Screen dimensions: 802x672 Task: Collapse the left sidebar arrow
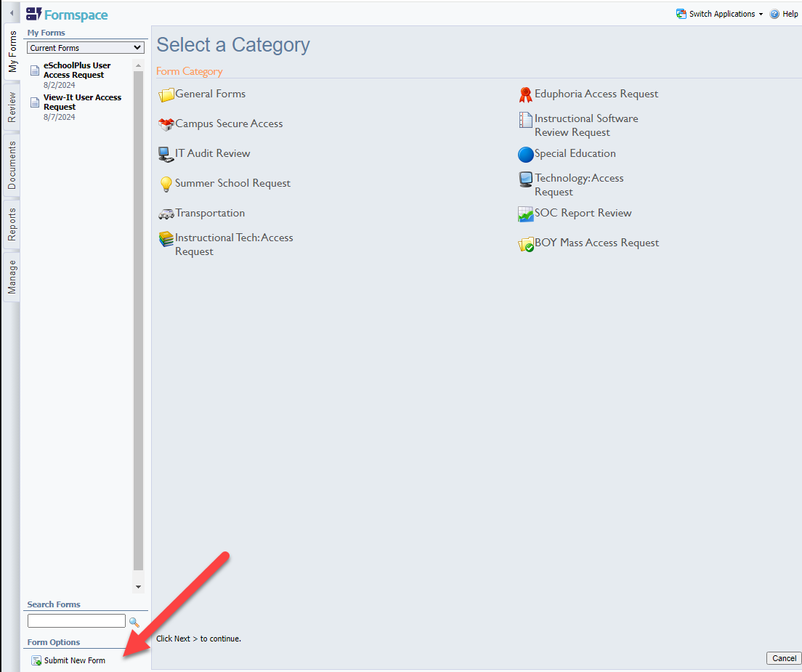click(x=12, y=14)
